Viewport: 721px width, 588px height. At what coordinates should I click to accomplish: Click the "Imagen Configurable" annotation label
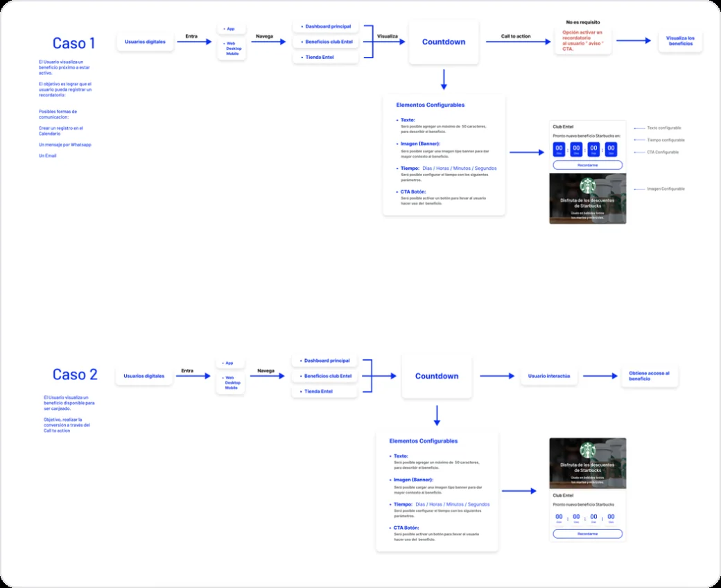[666, 189]
